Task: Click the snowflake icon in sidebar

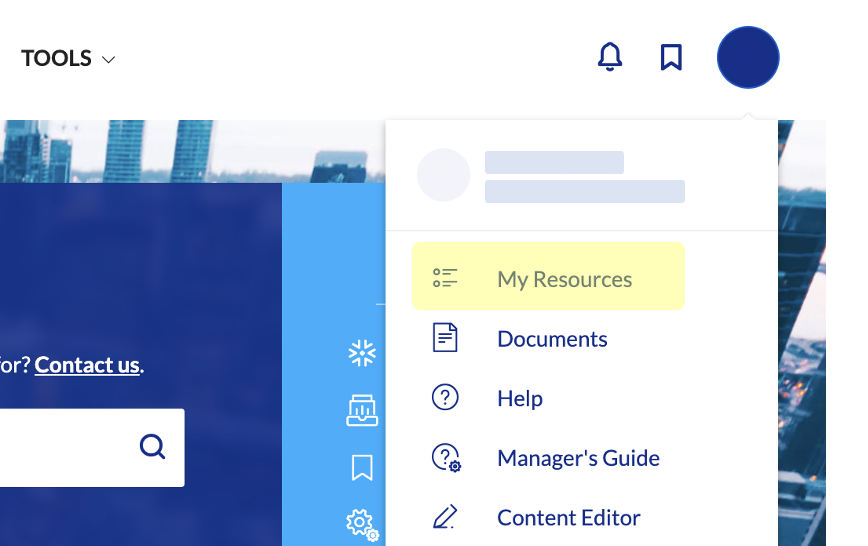Action: (x=362, y=353)
